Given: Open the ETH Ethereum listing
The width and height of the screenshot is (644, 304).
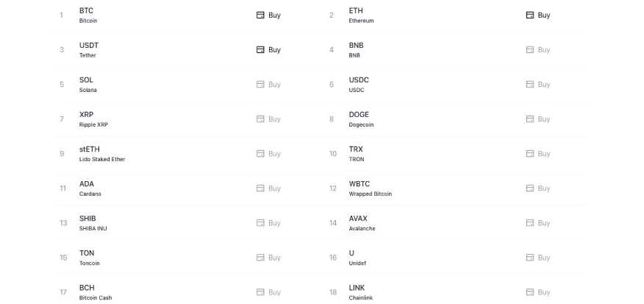Looking at the screenshot, I should [x=360, y=15].
